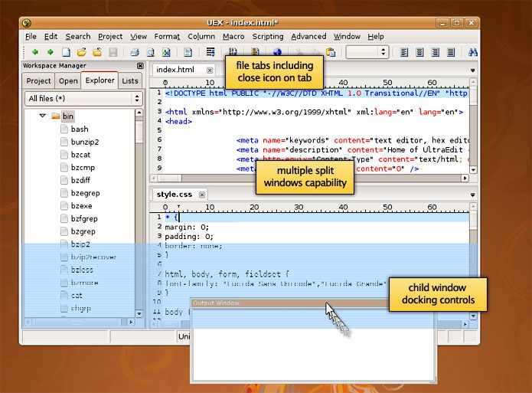The width and height of the screenshot is (532, 393).
Task: Open the Format menu
Action: [167, 36]
